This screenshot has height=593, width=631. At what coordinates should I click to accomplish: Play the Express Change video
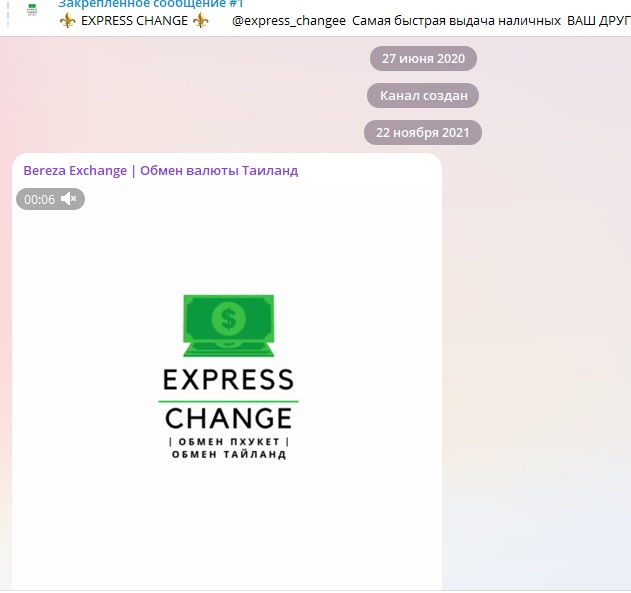pos(227,386)
